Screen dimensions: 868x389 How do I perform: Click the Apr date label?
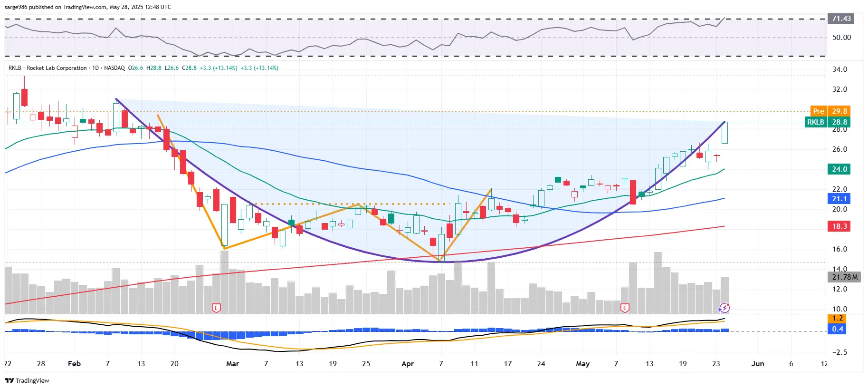[408, 364]
